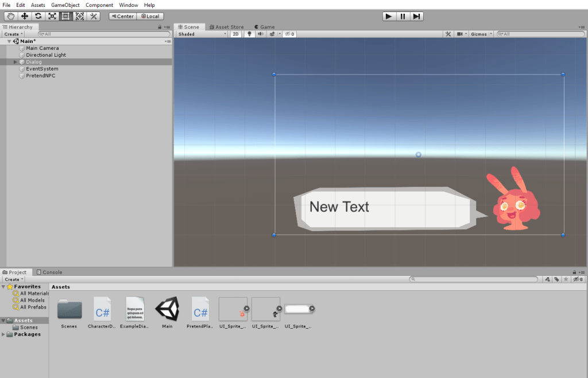Select the Hand tool in toolbar
Image resolution: width=588 pixels, height=378 pixels.
tap(11, 16)
